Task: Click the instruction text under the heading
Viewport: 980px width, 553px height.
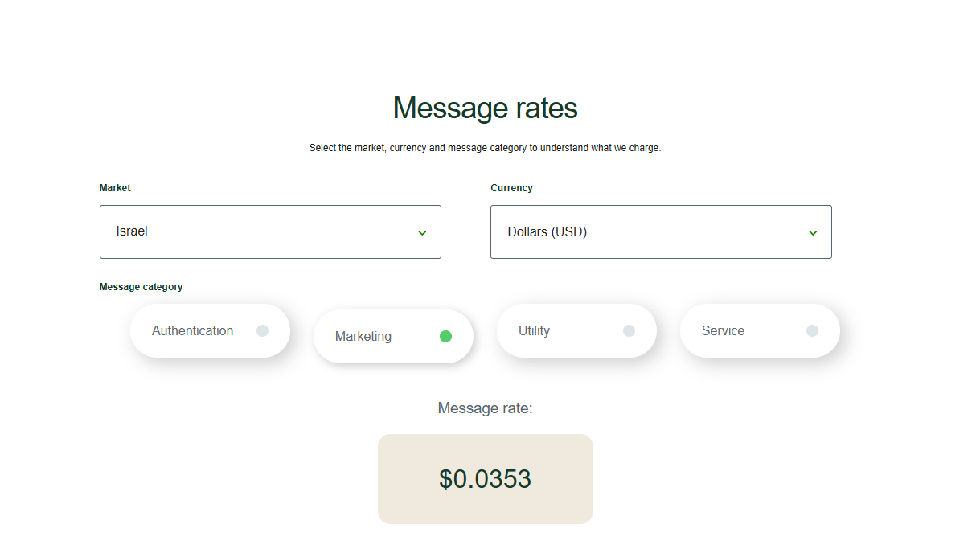Action: 485,148
